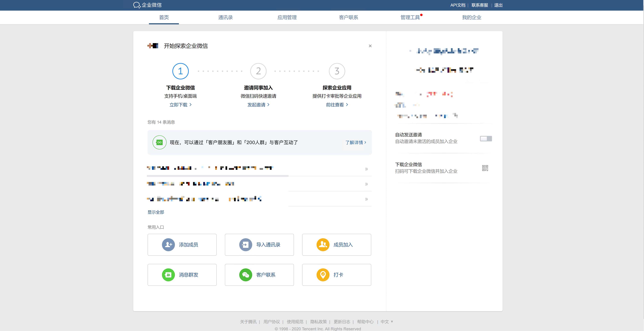Open the 消息群发 shortcut text
This screenshot has height=331, width=644.
coord(188,275)
